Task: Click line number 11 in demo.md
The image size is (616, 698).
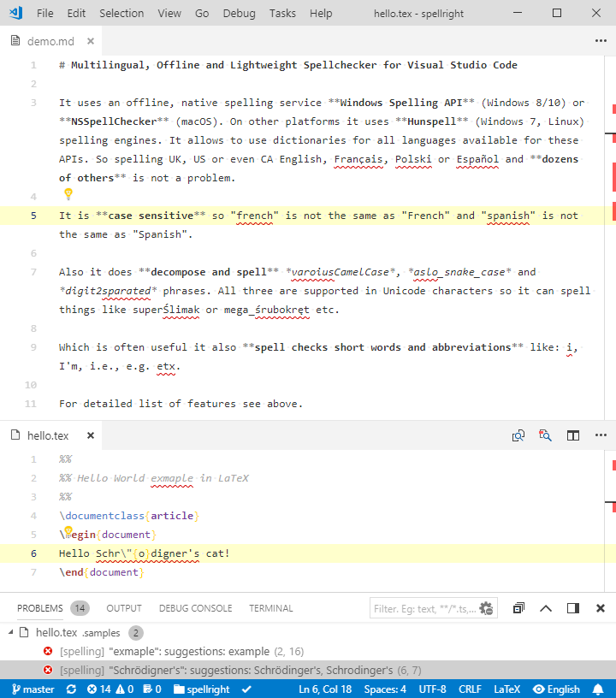Action: click(x=30, y=404)
